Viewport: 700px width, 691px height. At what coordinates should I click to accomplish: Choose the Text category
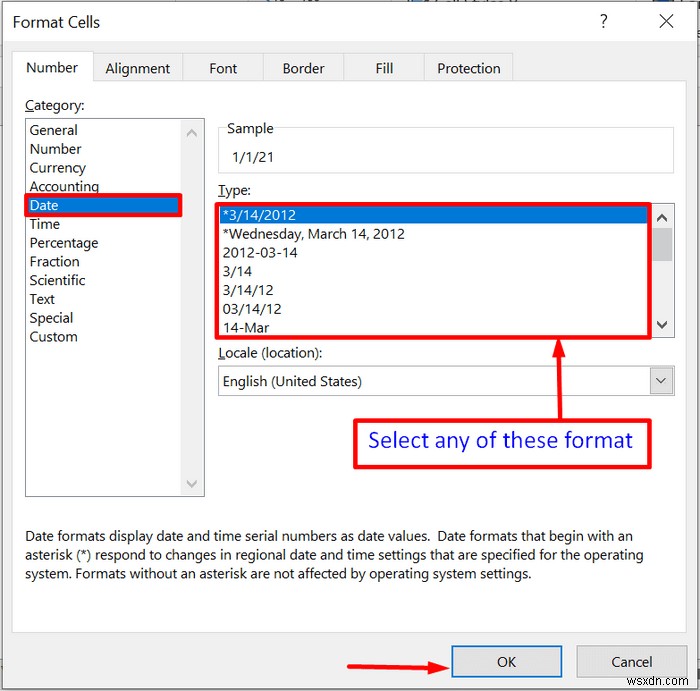[x=104, y=299]
